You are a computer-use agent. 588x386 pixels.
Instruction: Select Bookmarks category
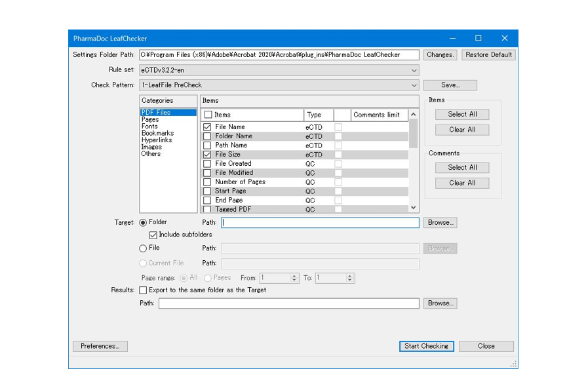(x=157, y=133)
